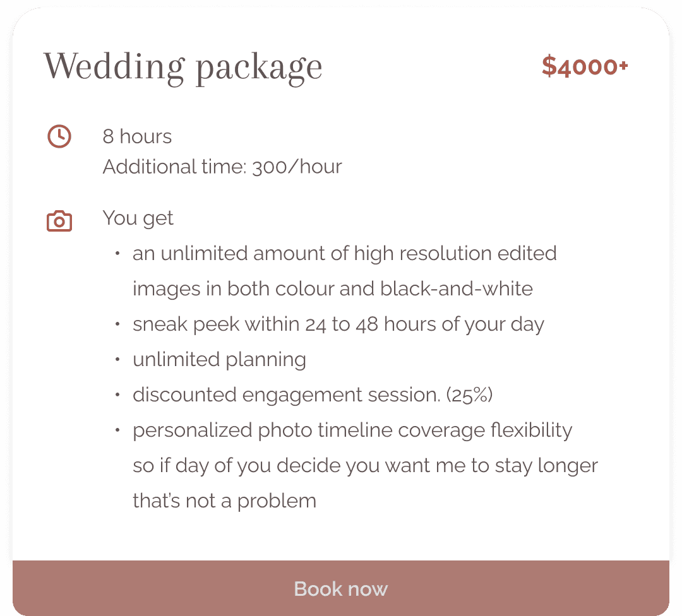
Task: Click the discounted engagement session (25%) item
Action: 312,395
